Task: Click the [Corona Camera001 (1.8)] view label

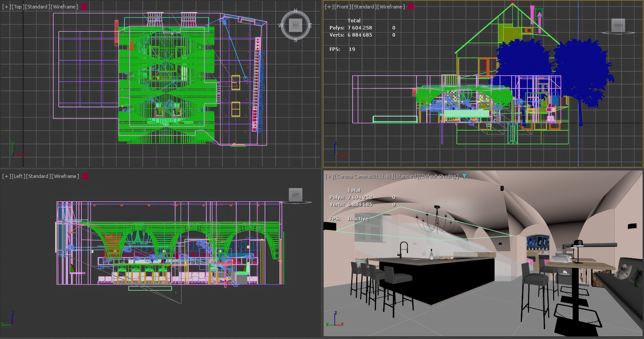Action: click(364, 176)
